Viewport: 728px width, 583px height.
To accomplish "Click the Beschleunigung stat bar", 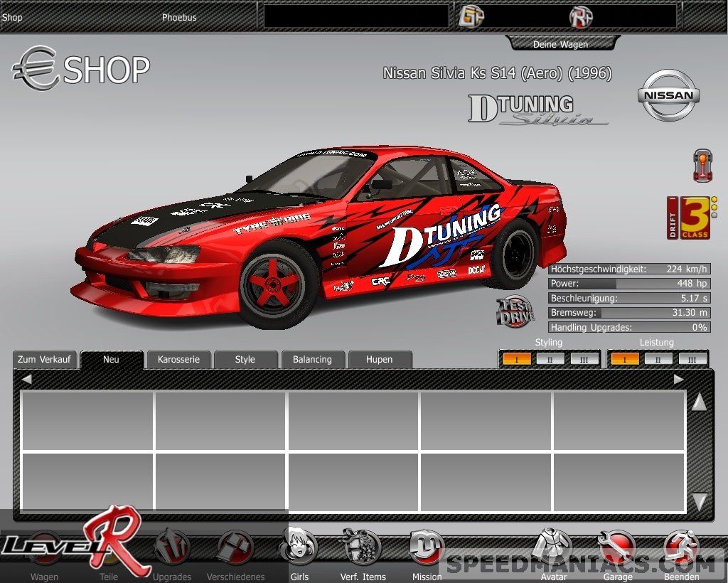I will (x=629, y=298).
